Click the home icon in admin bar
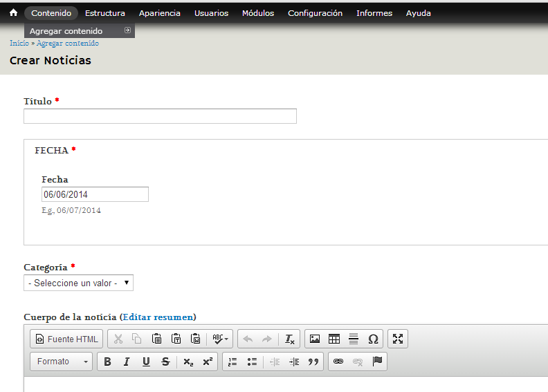Viewport: 548px width, 392px height. tap(12, 13)
